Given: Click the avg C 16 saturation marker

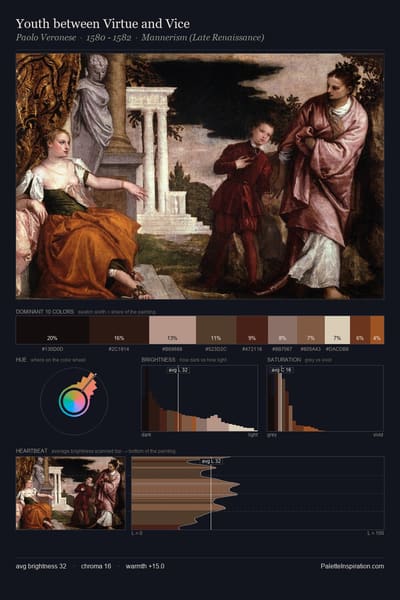Looking at the screenshot, I should click(x=281, y=370).
